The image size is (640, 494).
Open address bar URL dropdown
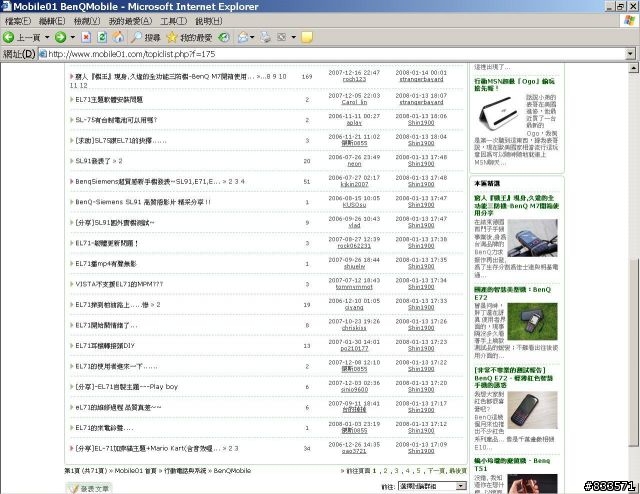coord(631,54)
